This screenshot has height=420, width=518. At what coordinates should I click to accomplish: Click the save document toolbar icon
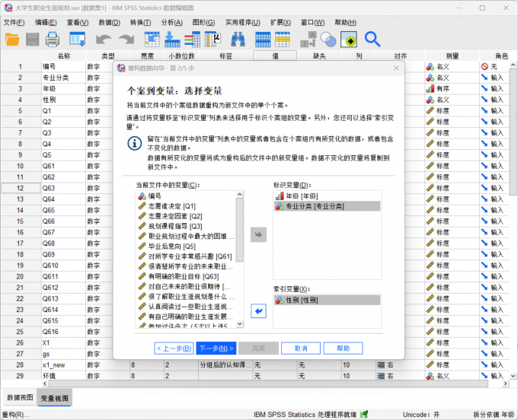32,40
